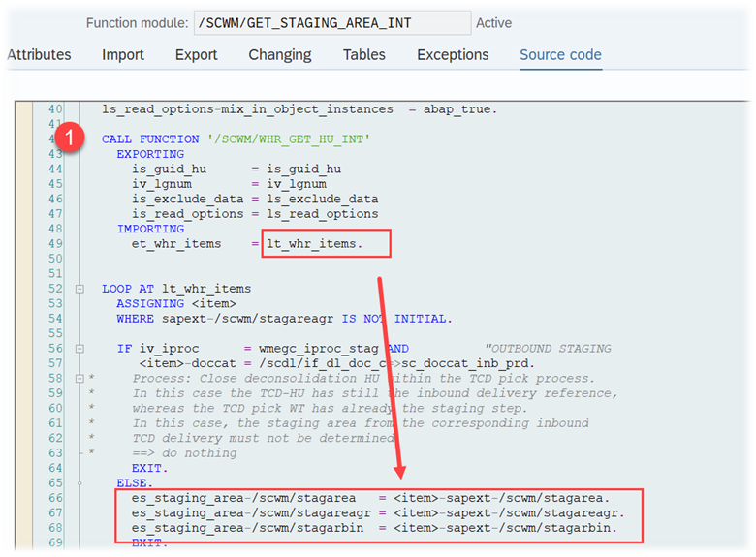Click 'WHERE' keyword on line 54

tap(136, 319)
